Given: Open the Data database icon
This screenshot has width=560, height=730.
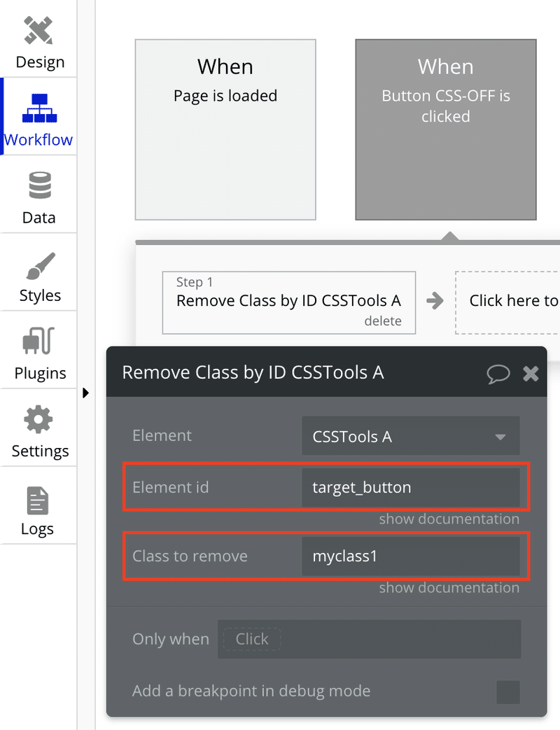Looking at the screenshot, I should 40,185.
